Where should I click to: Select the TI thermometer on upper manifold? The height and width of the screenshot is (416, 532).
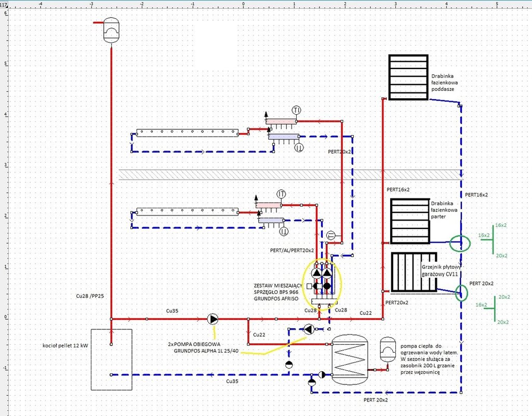pyautogui.click(x=296, y=110)
